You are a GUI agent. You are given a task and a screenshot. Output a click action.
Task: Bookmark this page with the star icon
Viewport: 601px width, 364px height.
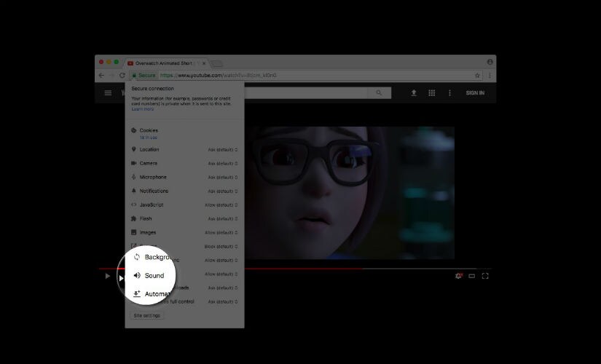(477, 76)
